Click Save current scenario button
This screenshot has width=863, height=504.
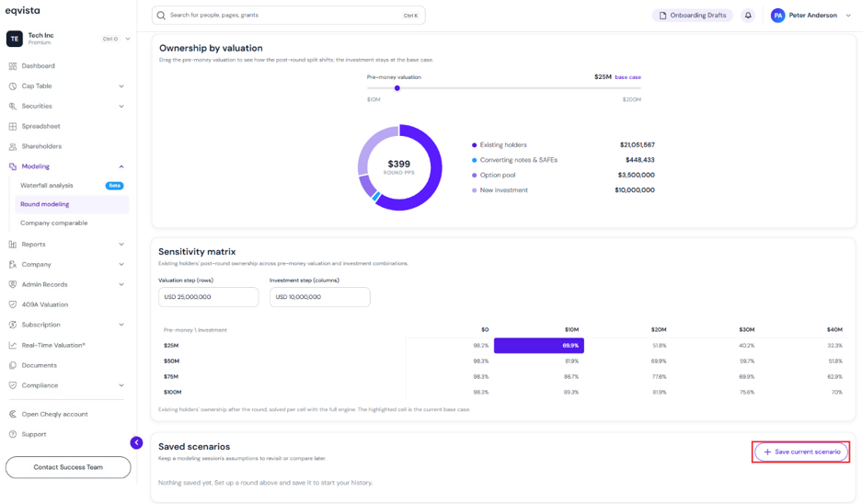pyautogui.click(x=801, y=452)
